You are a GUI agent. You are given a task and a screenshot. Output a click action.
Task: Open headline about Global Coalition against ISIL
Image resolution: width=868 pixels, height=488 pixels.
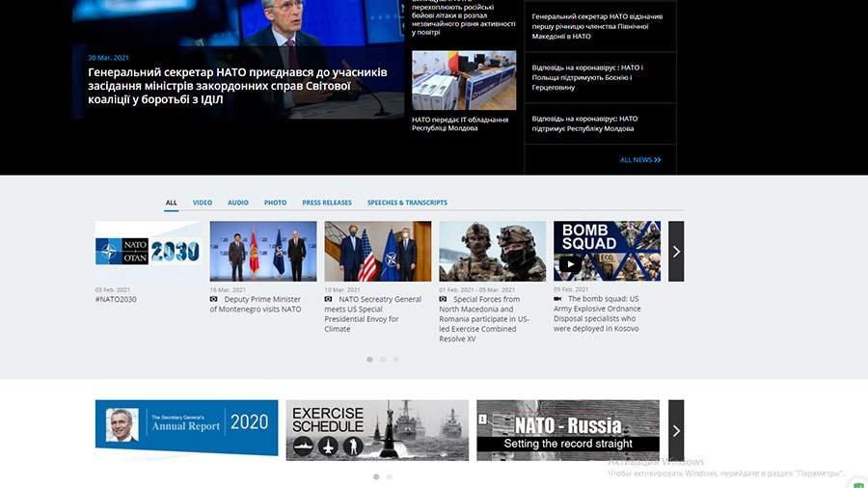237,86
